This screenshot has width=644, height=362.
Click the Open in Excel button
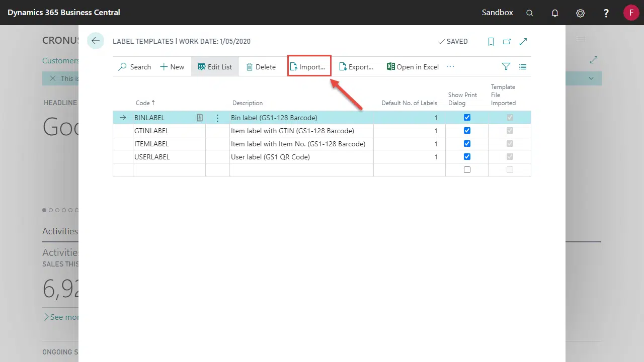[413, 67]
